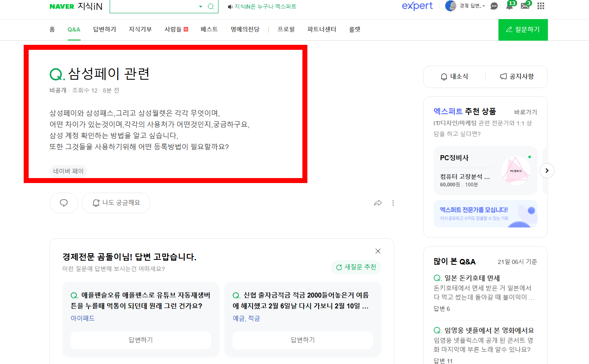Open the apps grid menu icon
589x364 pixels.
coord(541,6)
